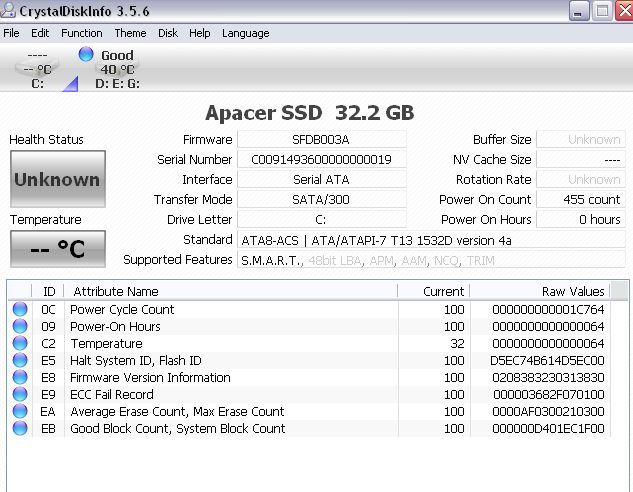Click status orb for ECC Fail Record
633x492 pixels.
[x=20, y=394]
